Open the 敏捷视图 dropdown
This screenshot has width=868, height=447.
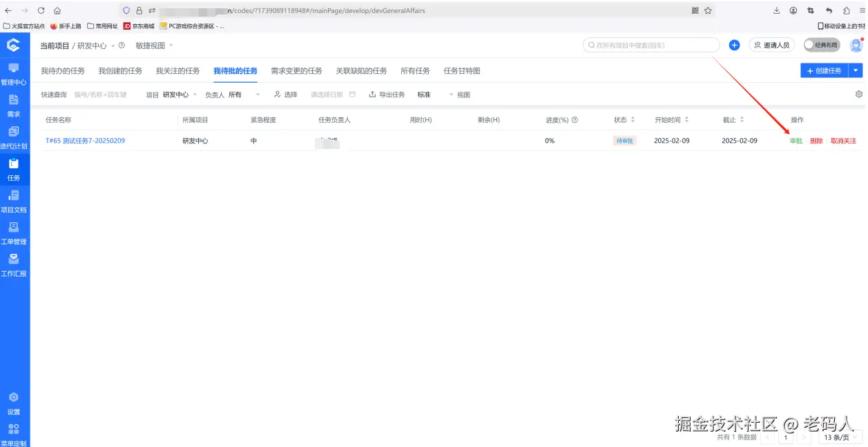coord(154,46)
